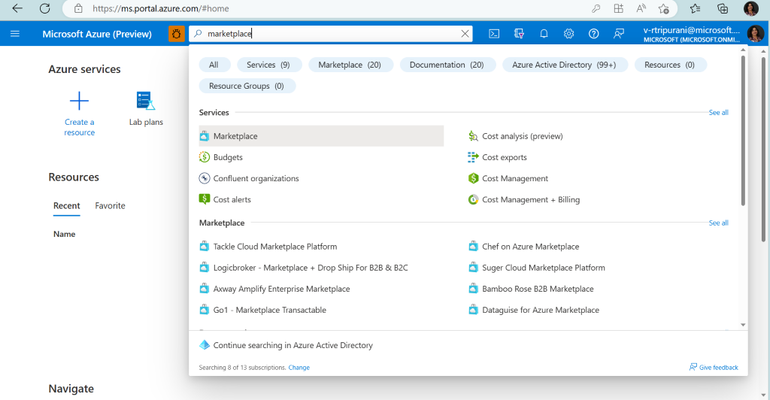
Task: Open the browser collections icon
Action: 722,8
